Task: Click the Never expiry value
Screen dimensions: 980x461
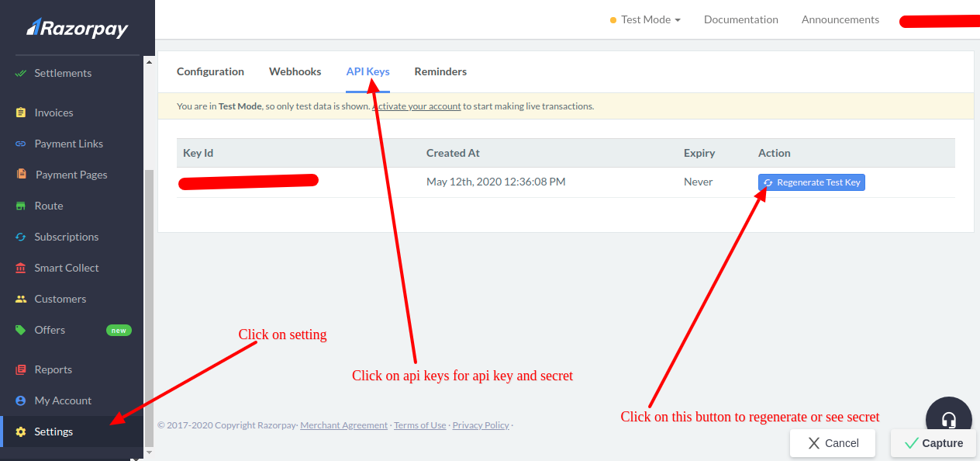Action: point(699,182)
